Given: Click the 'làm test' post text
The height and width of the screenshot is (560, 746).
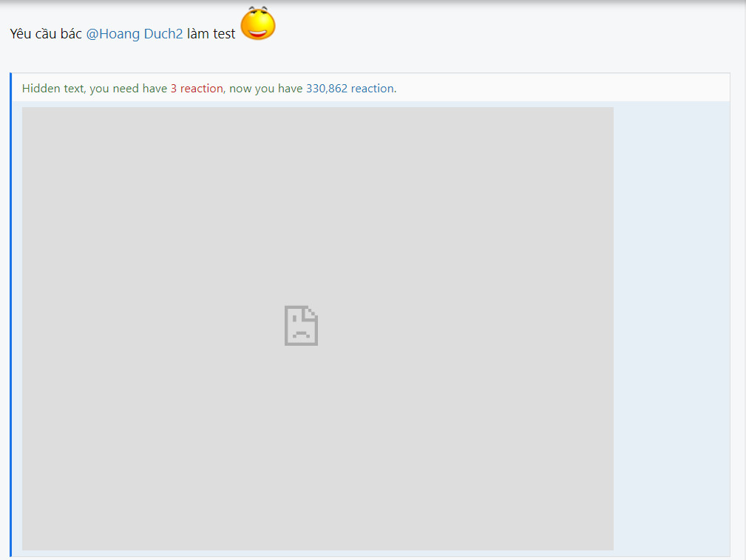Looking at the screenshot, I should (211, 34).
